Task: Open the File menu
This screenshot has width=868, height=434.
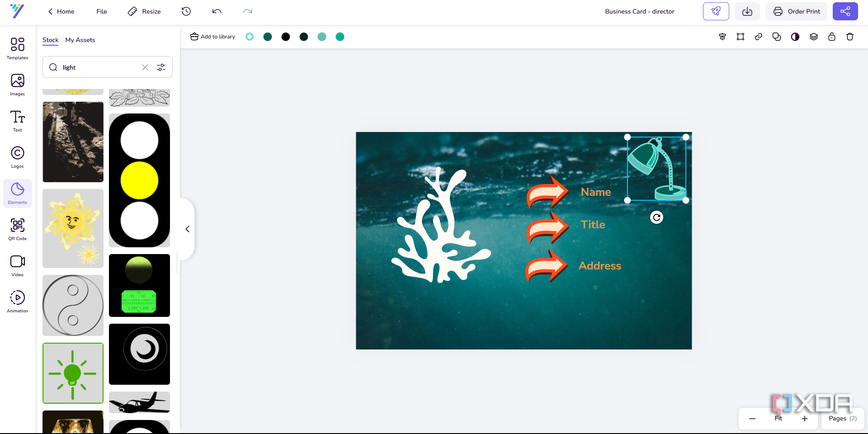Action: (102, 11)
